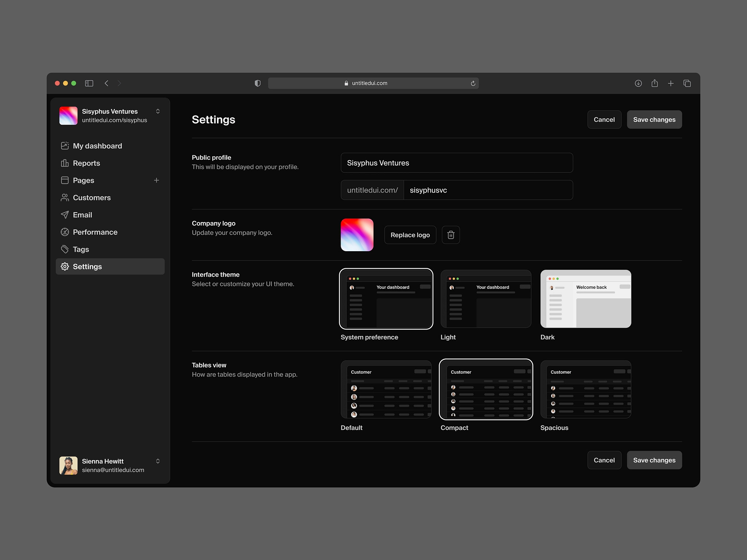This screenshot has height=560, width=747.
Task: Click the Email paper plane icon
Action: [65, 215]
